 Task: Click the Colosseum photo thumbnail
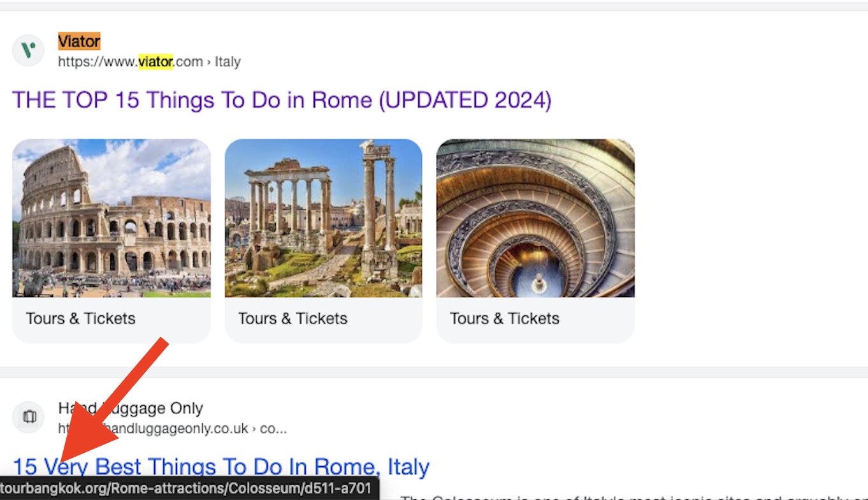112,218
